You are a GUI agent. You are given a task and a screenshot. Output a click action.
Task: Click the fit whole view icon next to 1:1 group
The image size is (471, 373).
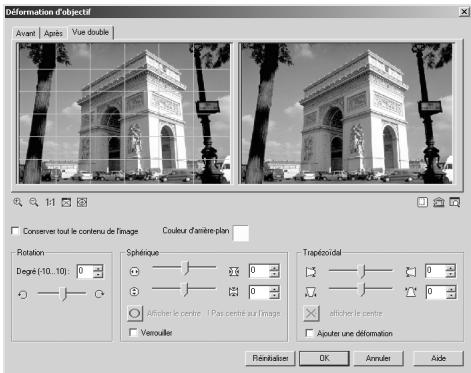[x=82, y=202]
